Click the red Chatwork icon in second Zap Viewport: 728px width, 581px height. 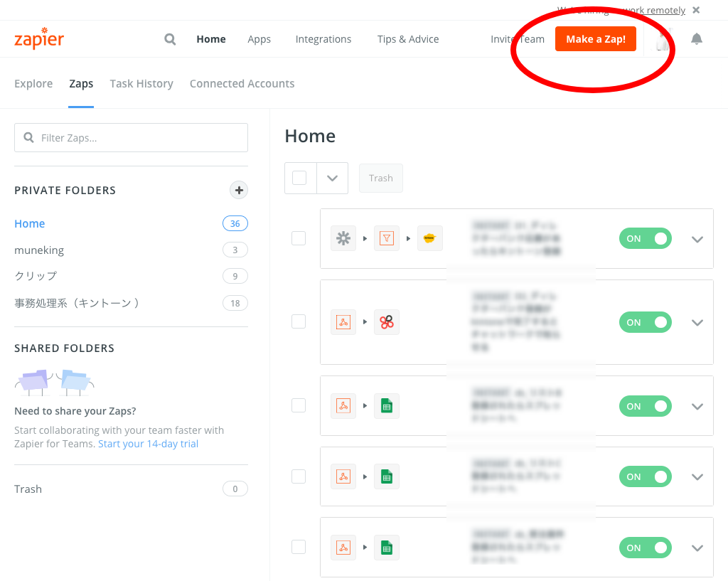386,322
